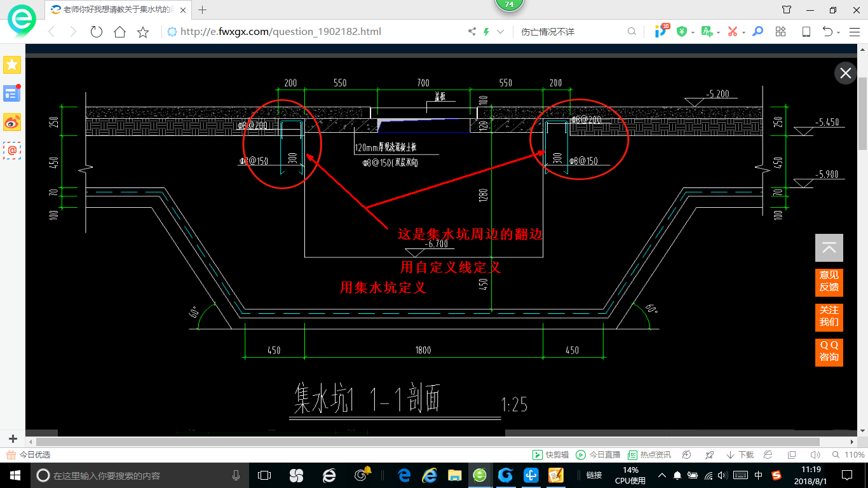Open the extensions grid icon
868x488 pixels.
[x=781, y=32]
